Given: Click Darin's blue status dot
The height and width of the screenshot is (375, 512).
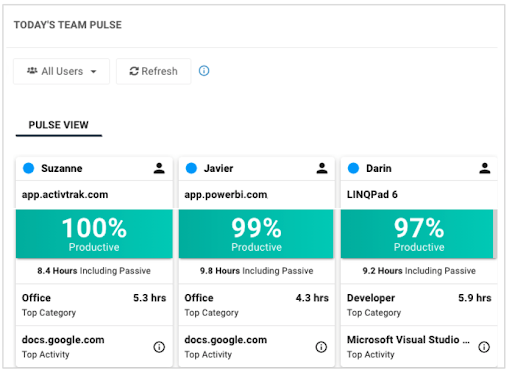Looking at the screenshot, I should click(353, 168).
